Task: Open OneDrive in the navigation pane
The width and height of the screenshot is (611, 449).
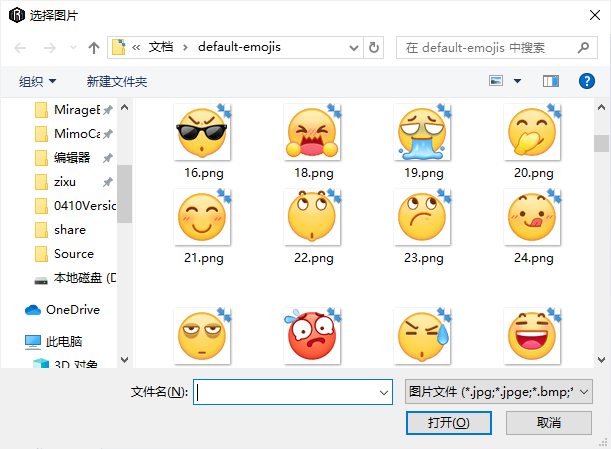Action: click(72, 310)
